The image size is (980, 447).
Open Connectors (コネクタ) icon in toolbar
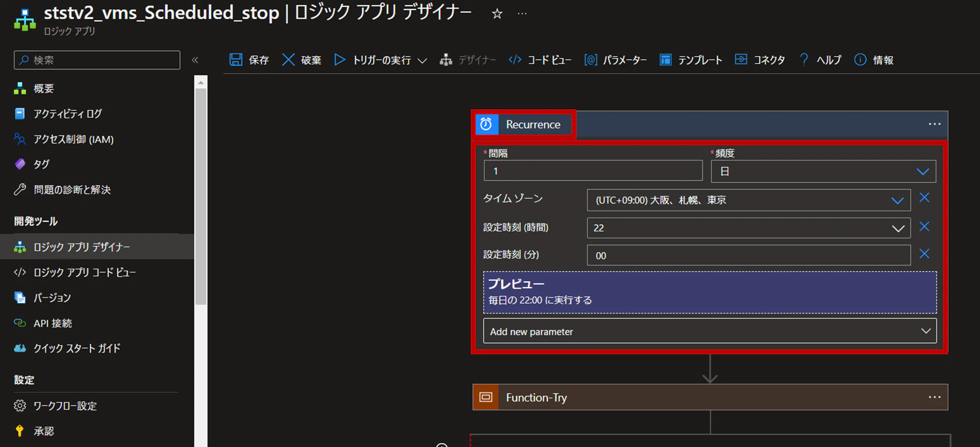click(x=741, y=60)
